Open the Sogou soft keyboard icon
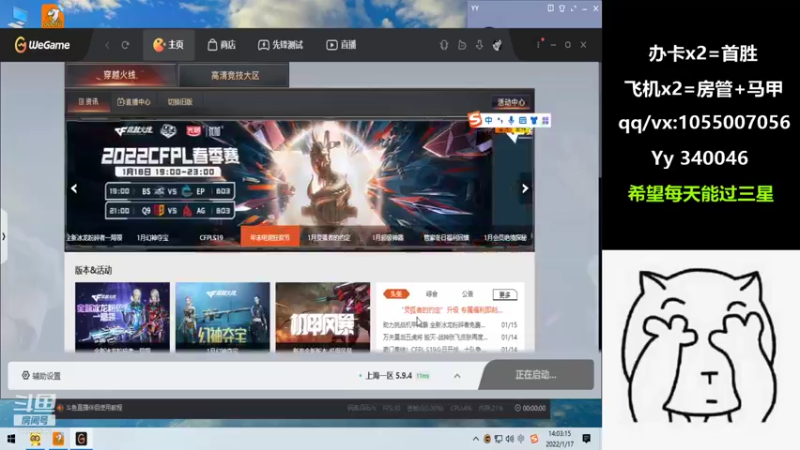Image resolution: width=800 pixels, height=450 pixels. (522, 120)
